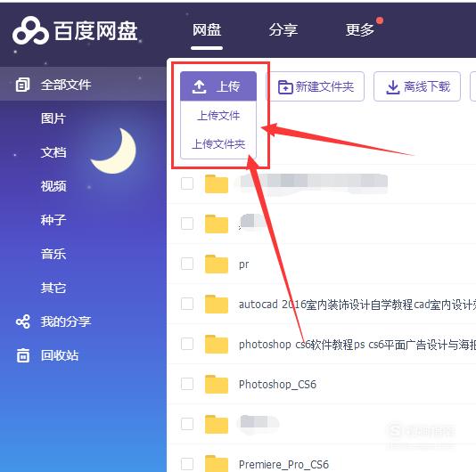Image resolution: width=476 pixels, height=472 pixels.
Task: Open the autocad 2016室内装饰设计 folder name
Action: click(357, 305)
